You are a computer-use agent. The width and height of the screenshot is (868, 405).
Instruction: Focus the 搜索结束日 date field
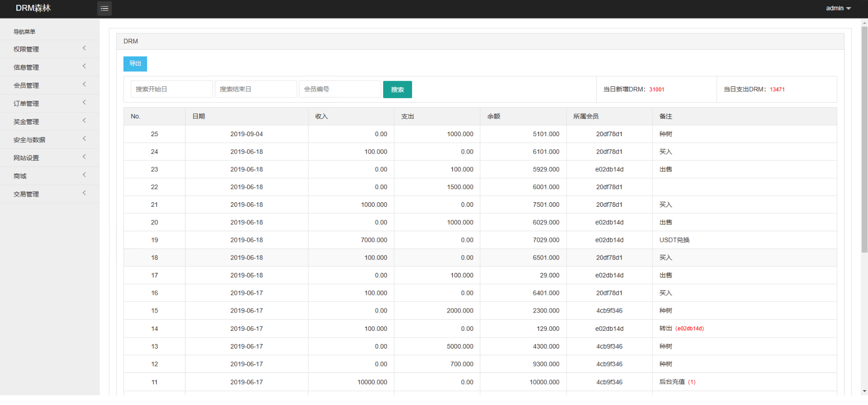click(x=256, y=89)
